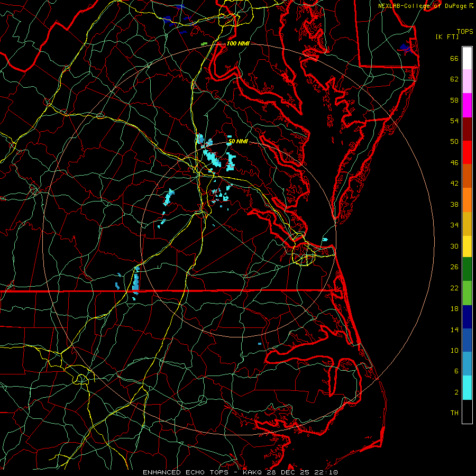This screenshot has width=476, height=476.
Task: Click the white swatch in TOPS legend
Action: pyautogui.click(x=467, y=58)
